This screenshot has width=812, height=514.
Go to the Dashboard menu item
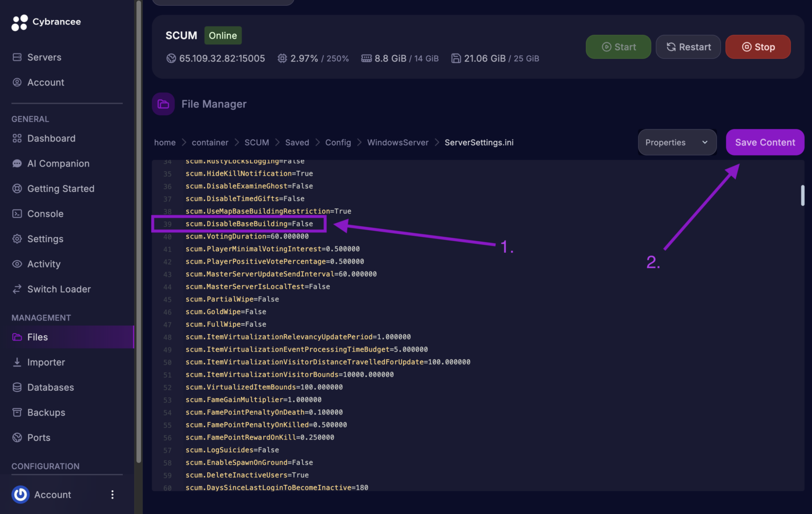point(51,139)
